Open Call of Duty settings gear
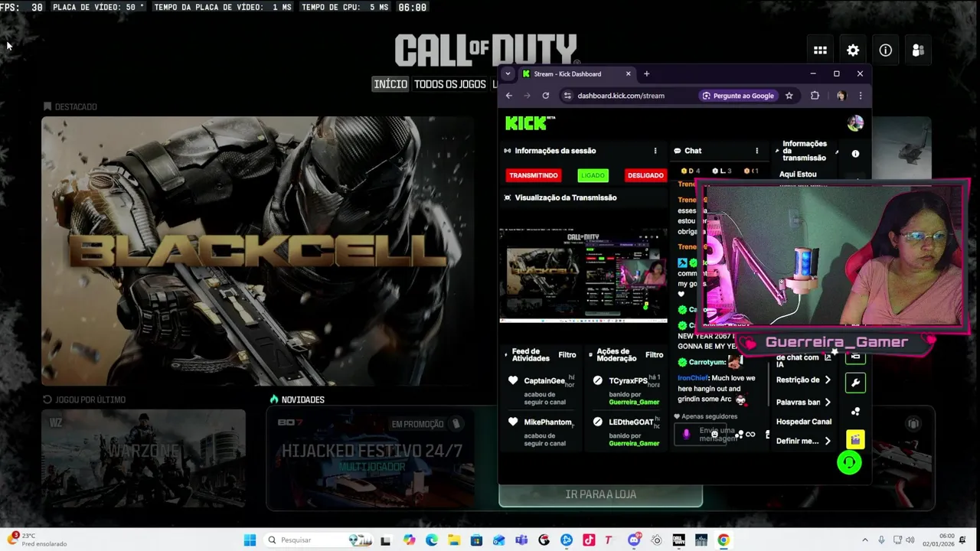The image size is (980, 551). 853,51
